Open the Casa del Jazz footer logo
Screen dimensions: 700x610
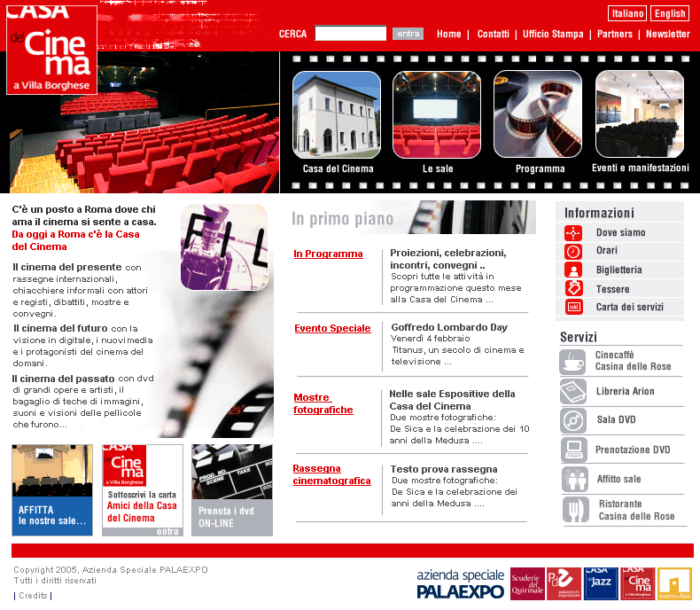[601, 583]
